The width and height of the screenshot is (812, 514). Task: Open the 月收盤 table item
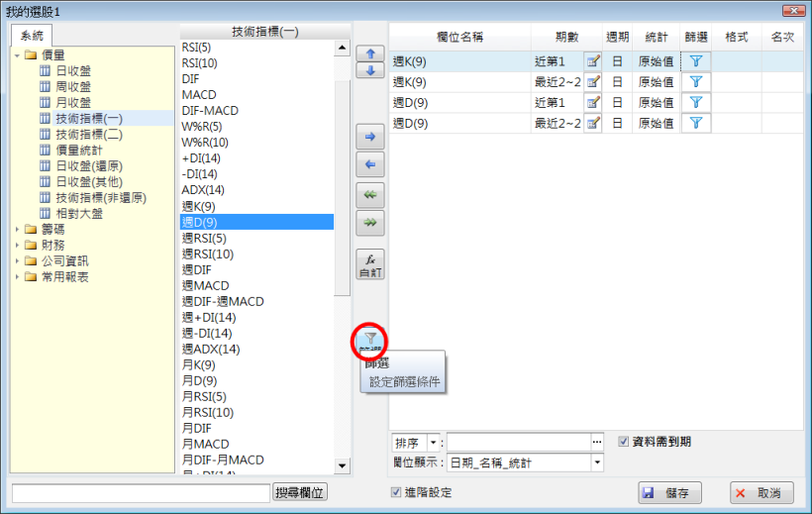coord(73,103)
